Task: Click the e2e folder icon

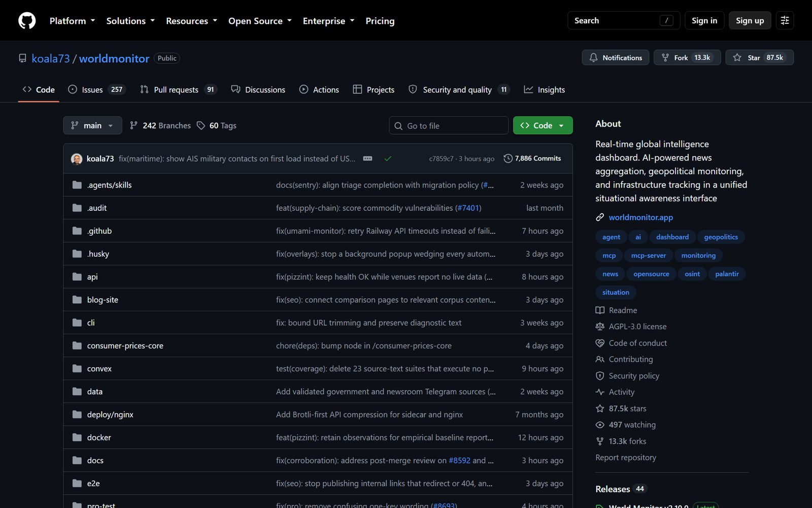Action: point(77,483)
